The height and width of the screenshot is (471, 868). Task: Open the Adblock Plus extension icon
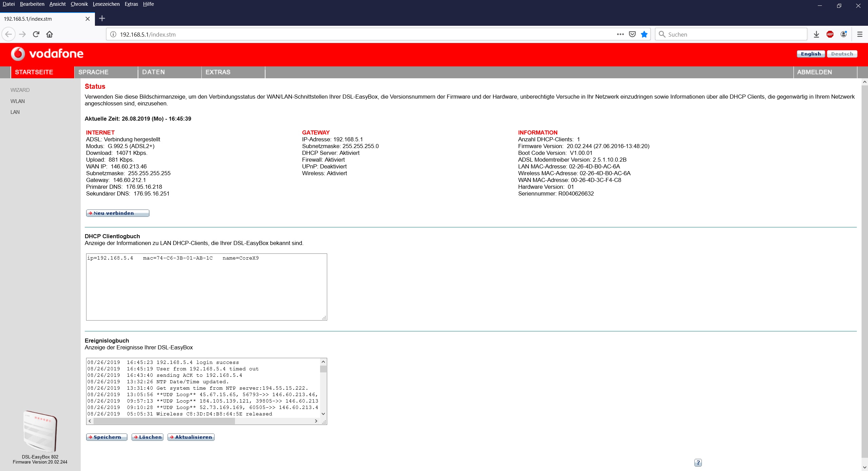(x=830, y=34)
